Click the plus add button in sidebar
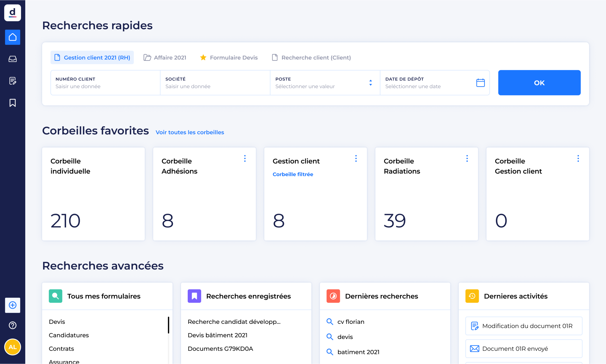This screenshot has width=606, height=364. (x=13, y=305)
